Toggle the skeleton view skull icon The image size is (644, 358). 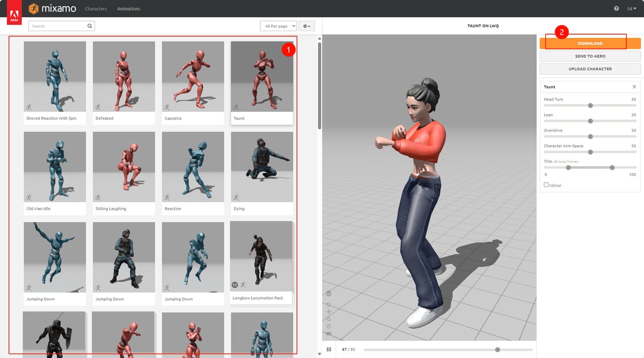[x=329, y=293]
